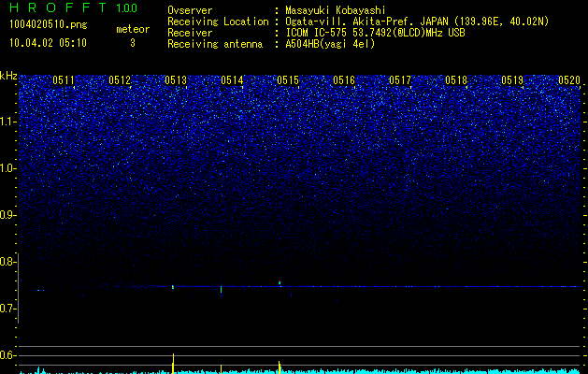Click the 0520 time marker
Viewport: 588px width, 374px height.
569,80
